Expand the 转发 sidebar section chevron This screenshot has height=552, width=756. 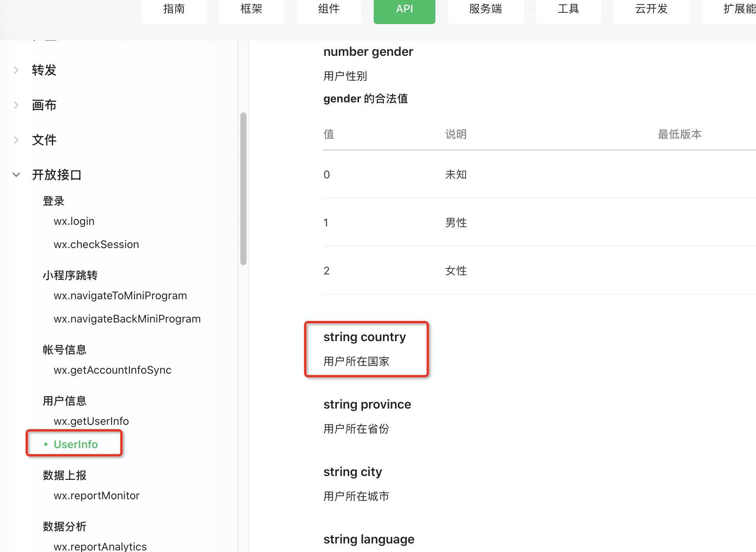pos(16,70)
